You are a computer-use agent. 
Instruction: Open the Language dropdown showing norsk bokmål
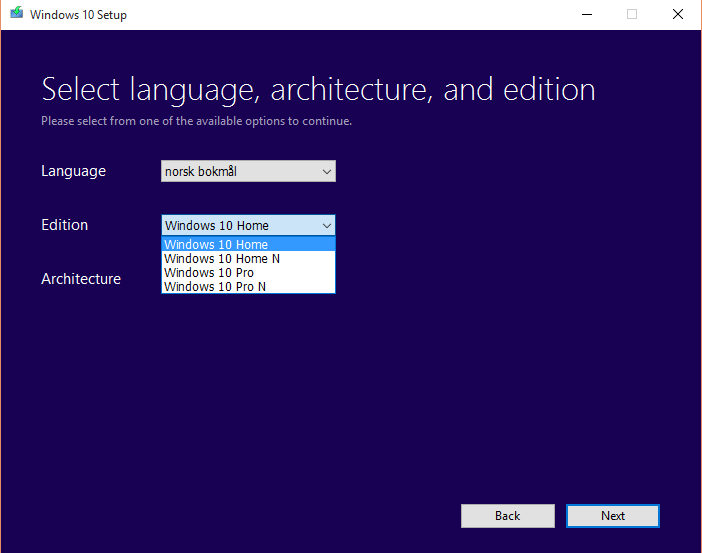coord(248,171)
